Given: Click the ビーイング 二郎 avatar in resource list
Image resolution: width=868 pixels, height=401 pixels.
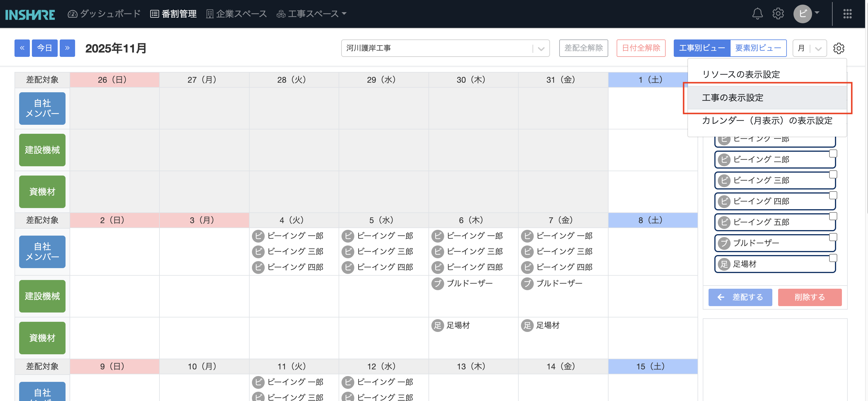Looking at the screenshot, I should (724, 160).
